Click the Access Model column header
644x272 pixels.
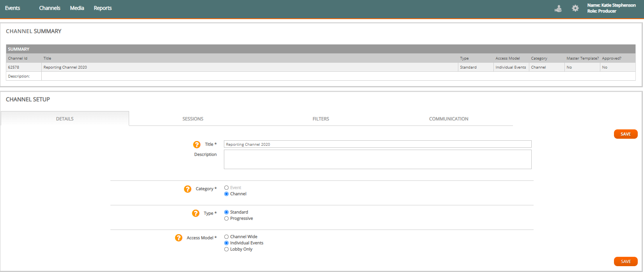coord(507,58)
